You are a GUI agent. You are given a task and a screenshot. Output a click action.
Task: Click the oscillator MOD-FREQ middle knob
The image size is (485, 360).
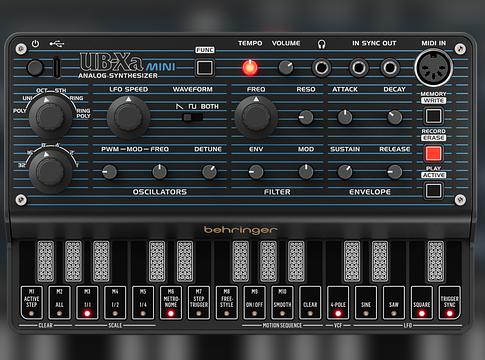coord(160,172)
